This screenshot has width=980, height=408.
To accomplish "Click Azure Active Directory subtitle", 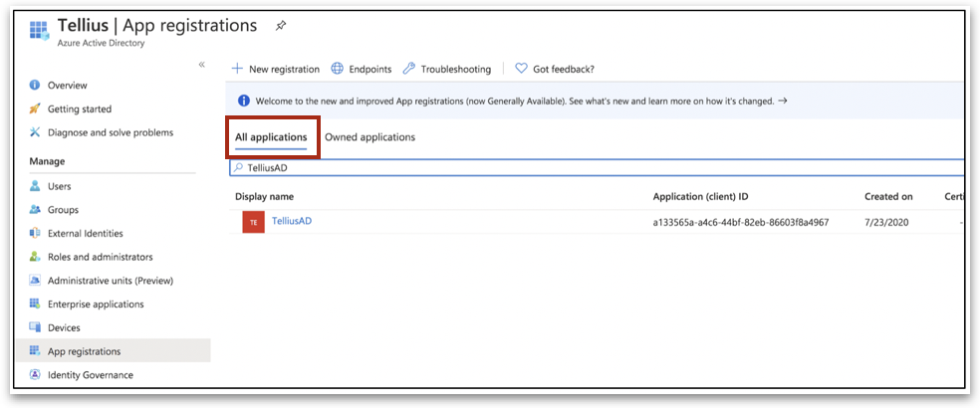I will pyautogui.click(x=101, y=43).
